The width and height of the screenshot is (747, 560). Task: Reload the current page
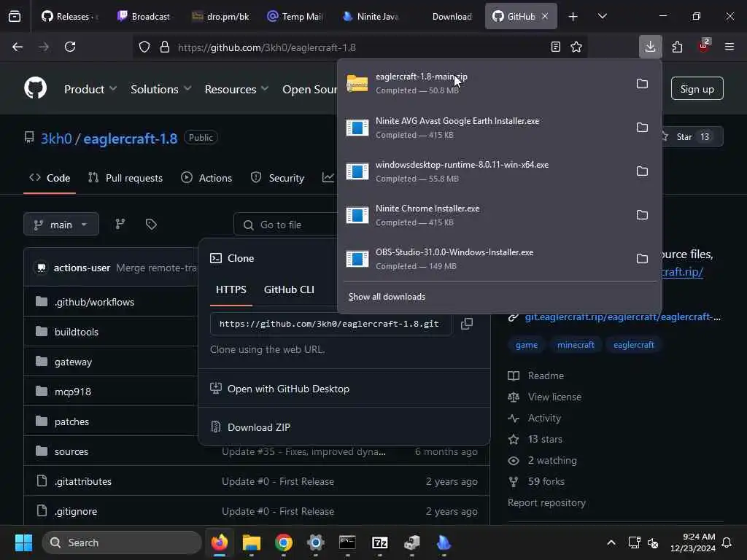coord(70,47)
